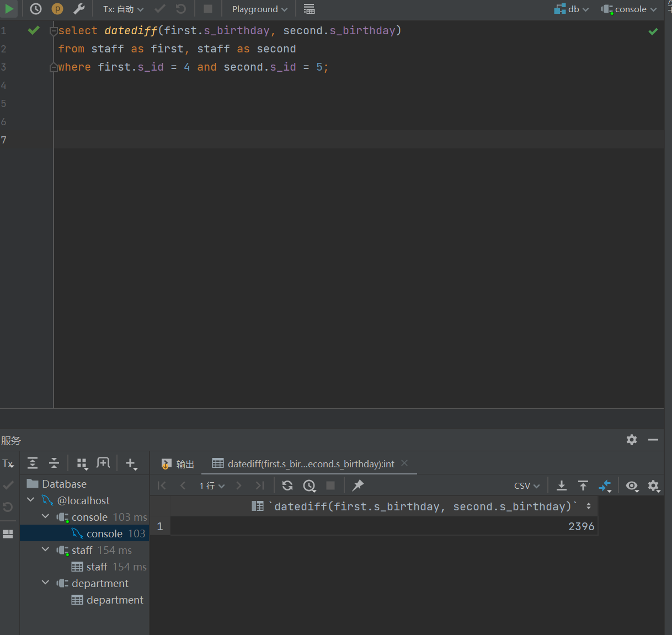Go to the last page of results
The image size is (672, 635).
tap(260, 485)
